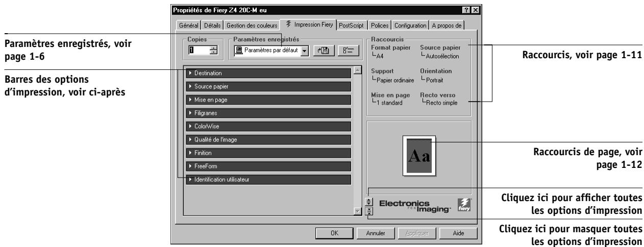
Task: Open the A propos de tab
Action: coord(447,25)
